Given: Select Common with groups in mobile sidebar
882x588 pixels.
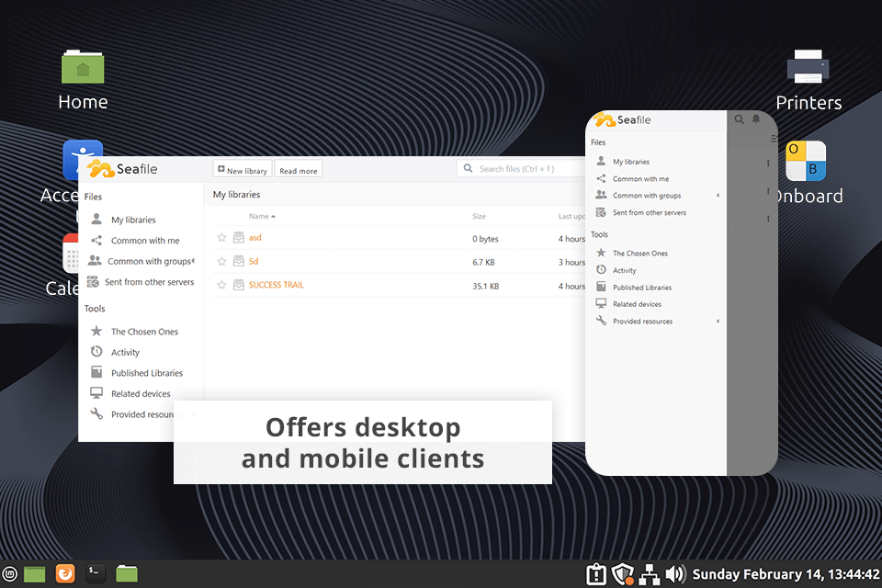Looking at the screenshot, I should coord(647,196).
